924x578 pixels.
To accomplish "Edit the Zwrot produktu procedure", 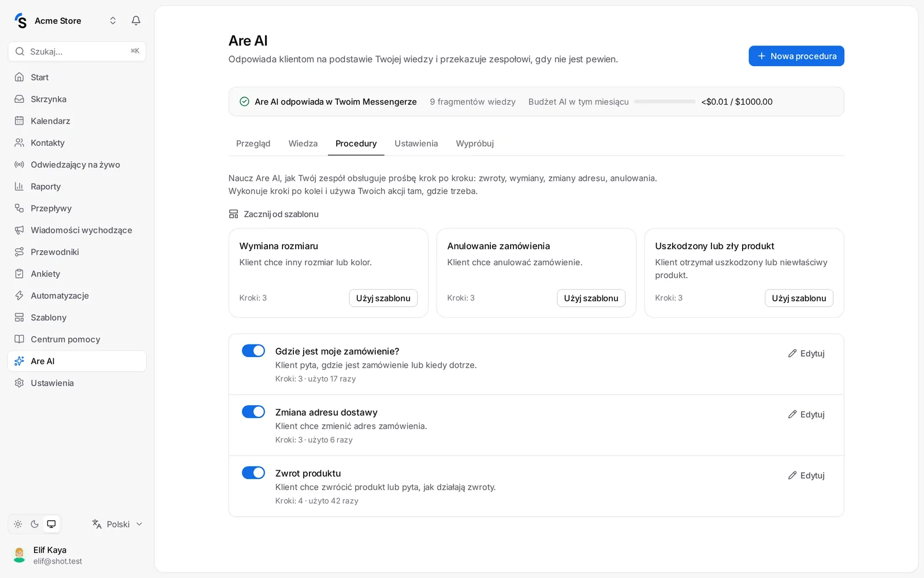I will [x=806, y=476].
